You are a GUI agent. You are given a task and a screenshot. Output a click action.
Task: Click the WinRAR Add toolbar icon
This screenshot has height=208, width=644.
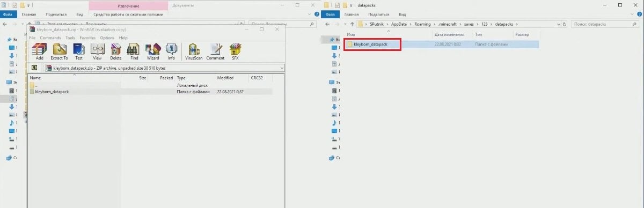coord(39,51)
